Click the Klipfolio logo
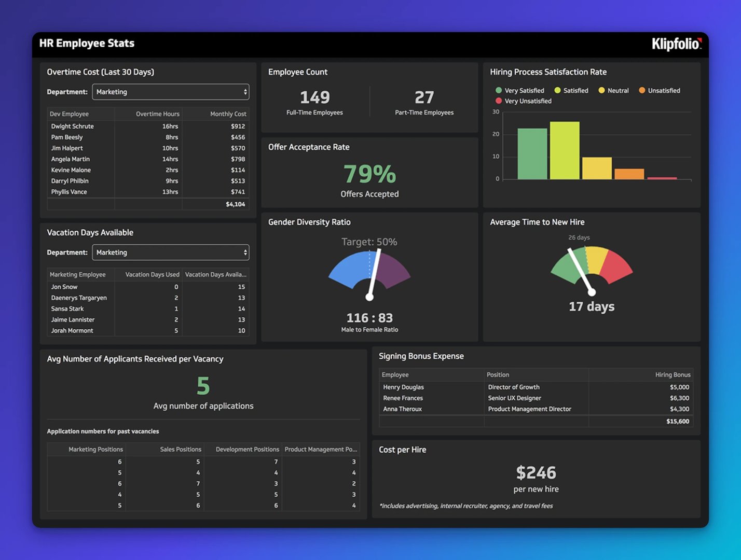Viewport: 741px width, 560px height. pyautogui.click(x=677, y=44)
